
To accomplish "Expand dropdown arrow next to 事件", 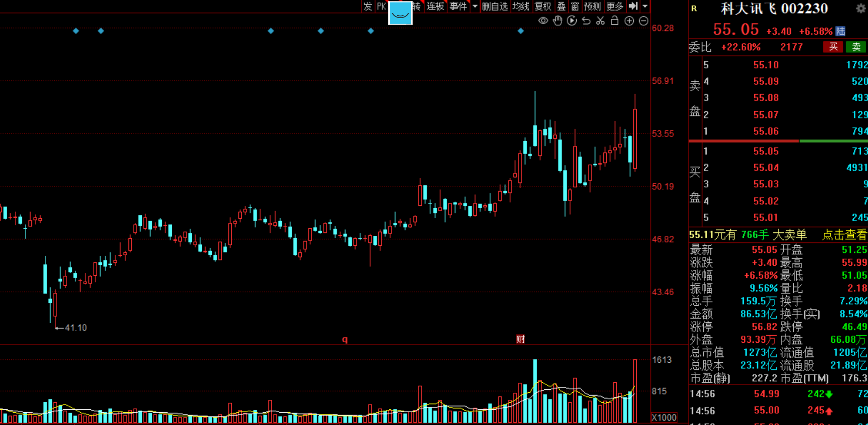I will 474,6.
